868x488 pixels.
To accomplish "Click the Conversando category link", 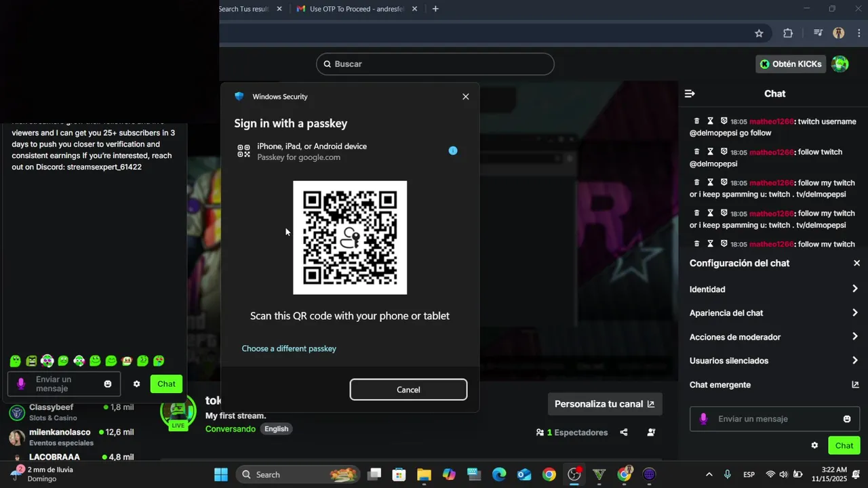I will tap(231, 429).
